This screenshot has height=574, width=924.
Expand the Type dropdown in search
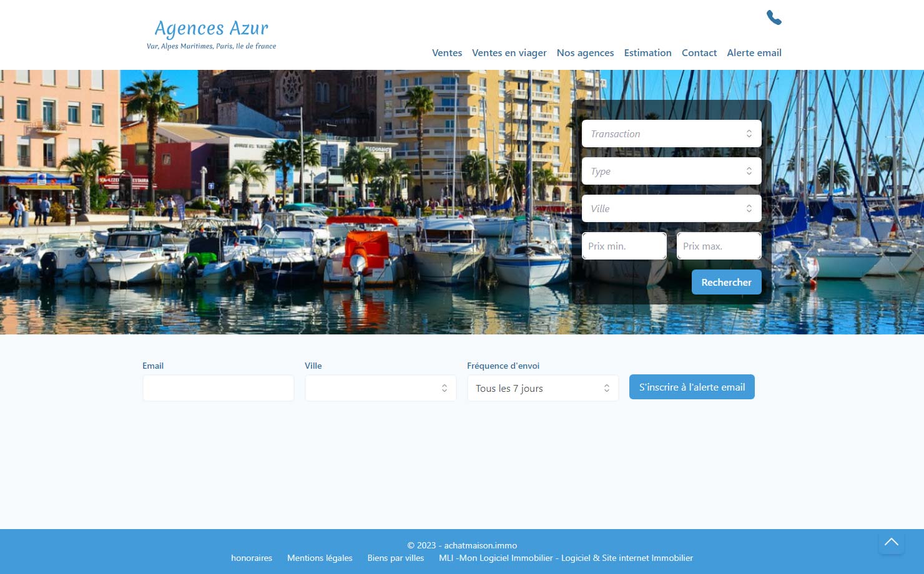[x=672, y=171]
